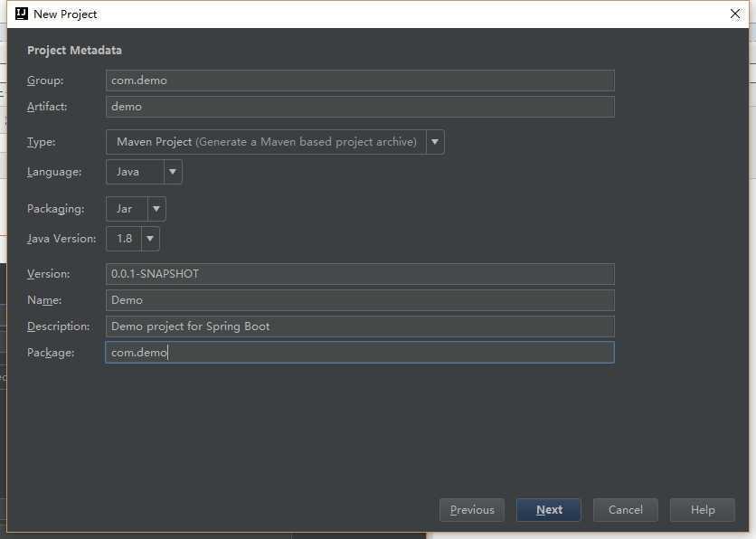
Task: Select the Maven Project type combo box
Action: pyautogui.click(x=266, y=142)
